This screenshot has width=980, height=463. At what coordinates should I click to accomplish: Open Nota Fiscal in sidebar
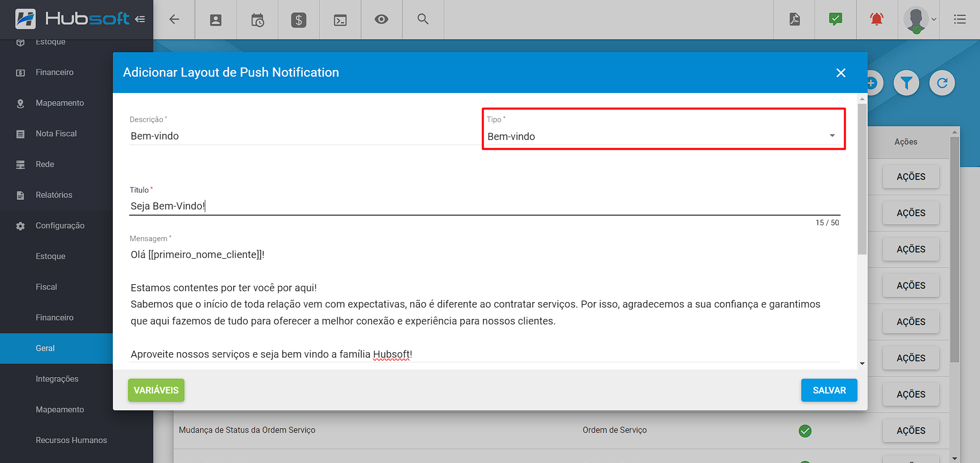tap(56, 133)
